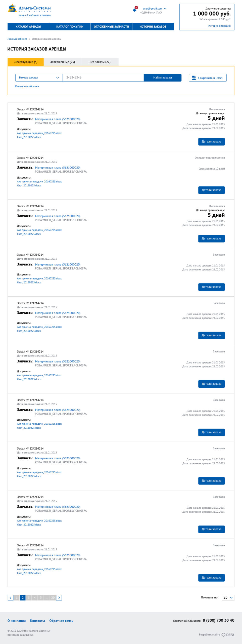
Task: Click the Excel file icon
Action: pyautogui.click(x=194, y=78)
